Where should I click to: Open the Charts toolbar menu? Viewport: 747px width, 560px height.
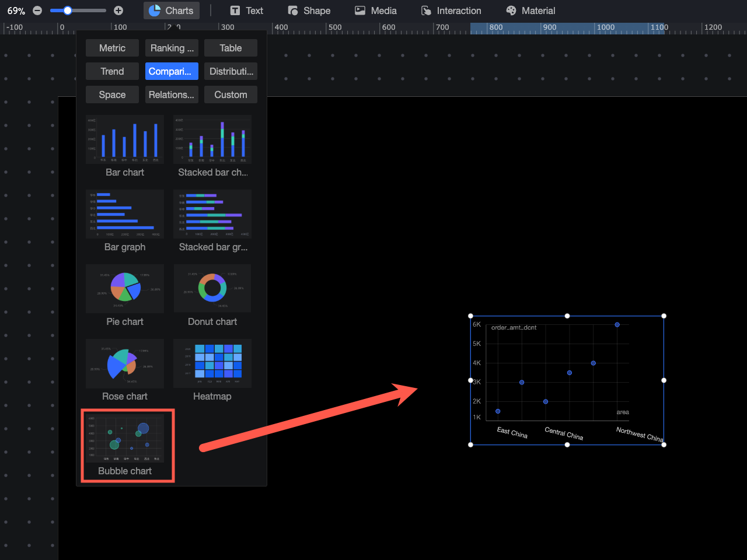(171, 10)
